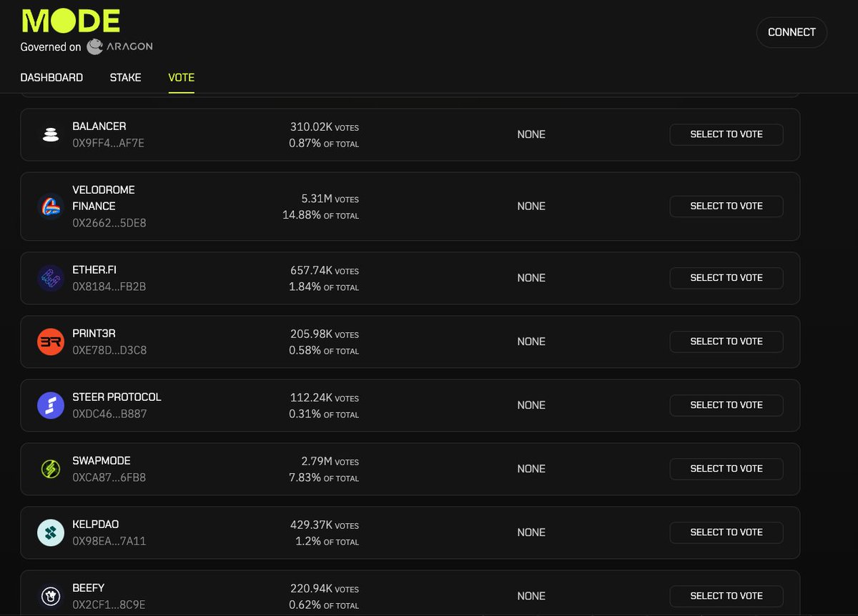The width and height of the screenshot is (858, 616).
Task: Click the 205.98K votes value
Action: click(324, 334)
